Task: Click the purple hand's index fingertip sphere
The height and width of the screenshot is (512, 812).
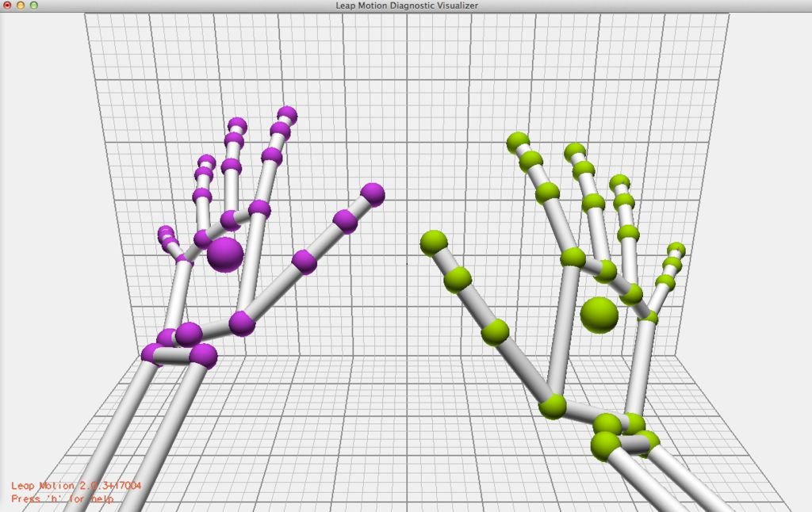Action: click(x=288, y=115)
